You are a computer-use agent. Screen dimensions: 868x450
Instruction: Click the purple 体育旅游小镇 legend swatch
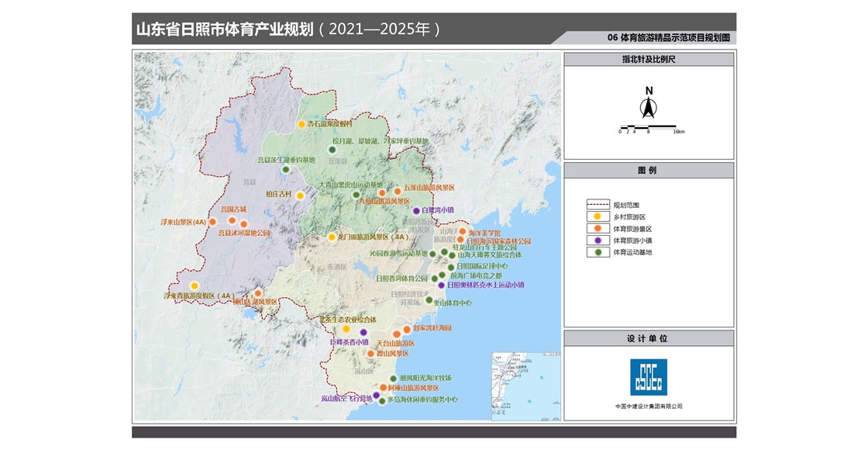(597, 241)
